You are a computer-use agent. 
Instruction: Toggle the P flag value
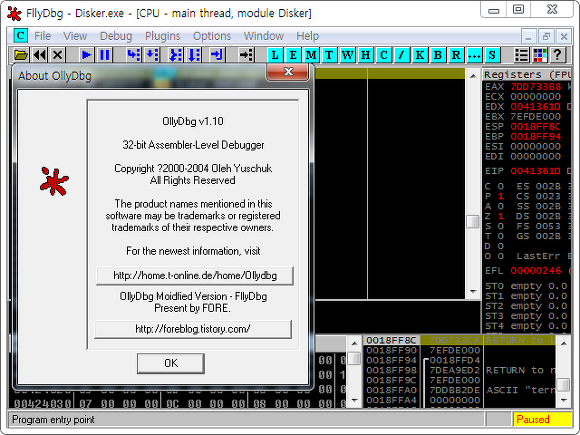click(500, 196)
